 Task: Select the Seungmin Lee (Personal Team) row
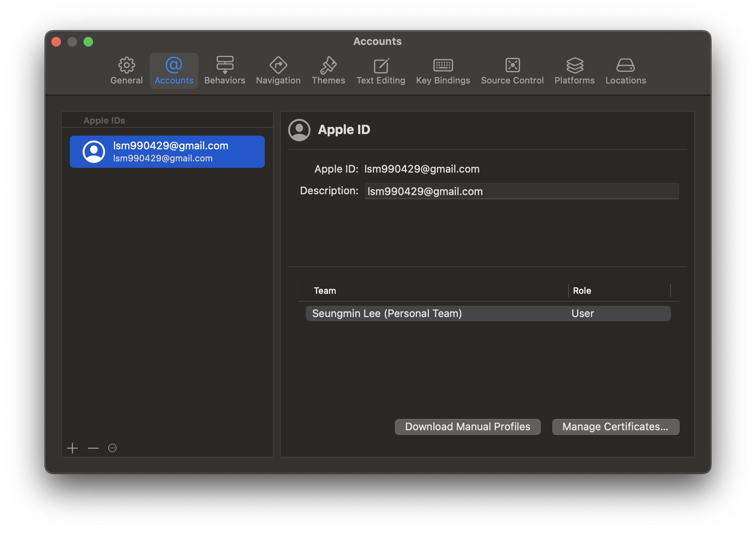pos(488,313)
